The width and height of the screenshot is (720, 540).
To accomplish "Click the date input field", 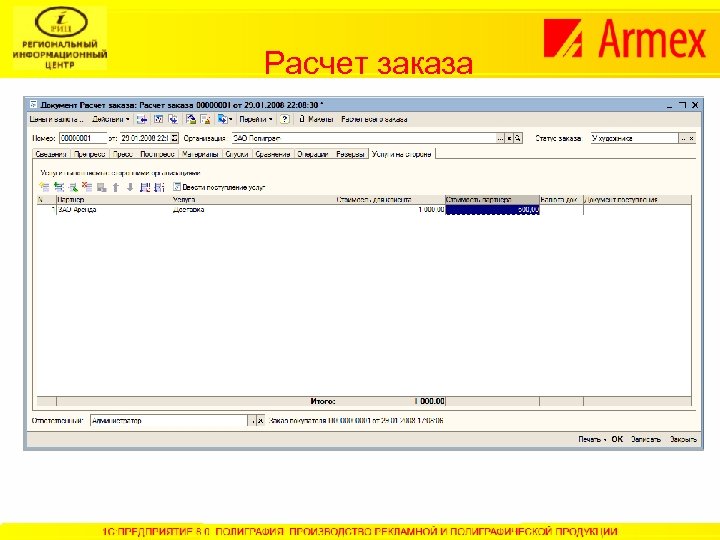I will tap(146, 138).
